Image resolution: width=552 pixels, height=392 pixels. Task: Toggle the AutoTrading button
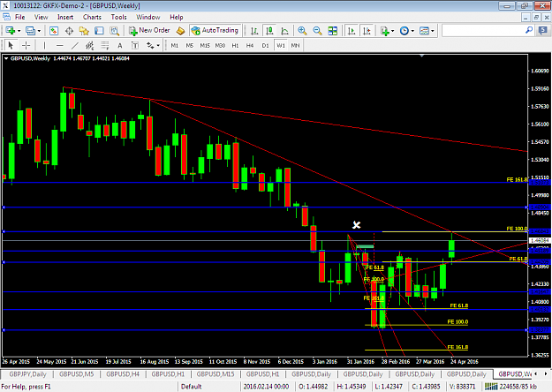click(216, 31)
